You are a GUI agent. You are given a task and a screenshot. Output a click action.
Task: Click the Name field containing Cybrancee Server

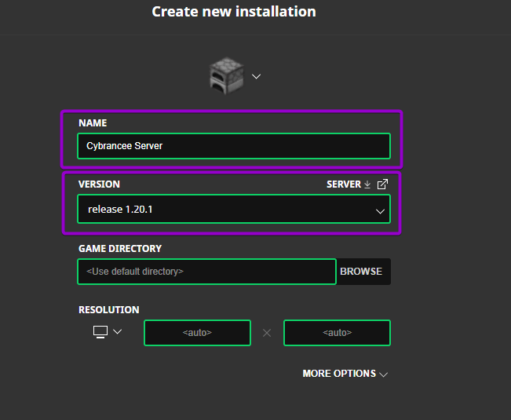[234, 146]
